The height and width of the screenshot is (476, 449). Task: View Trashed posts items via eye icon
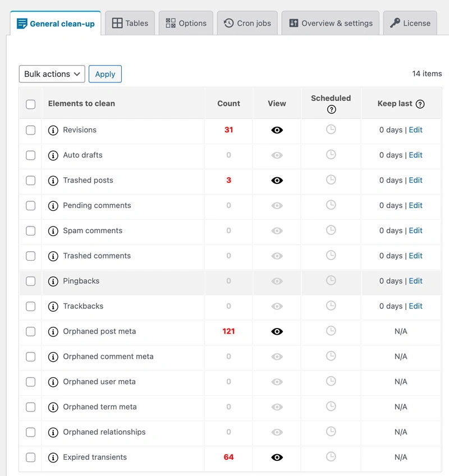pos(277,181)
